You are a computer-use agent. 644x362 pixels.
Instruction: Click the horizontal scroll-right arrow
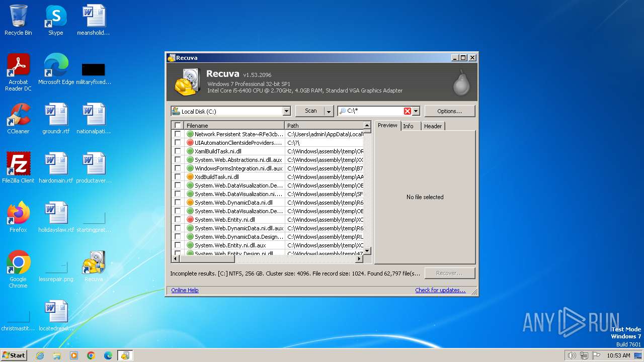coord(359,259)
